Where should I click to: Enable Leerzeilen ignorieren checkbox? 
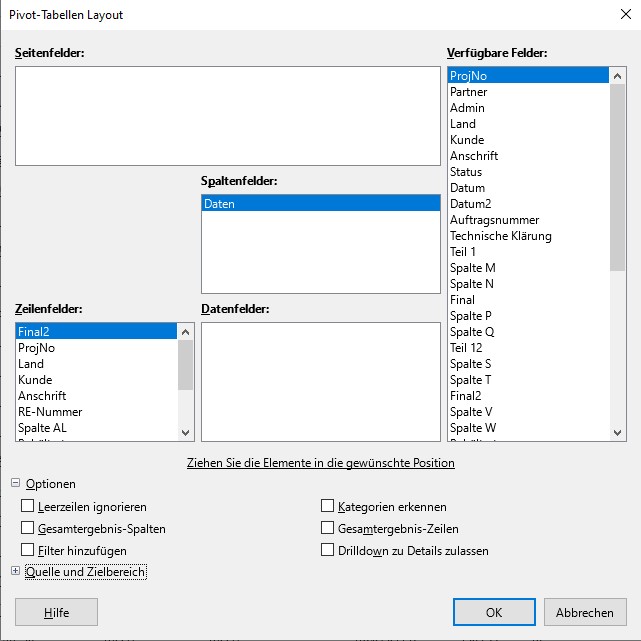click(27, 506)
